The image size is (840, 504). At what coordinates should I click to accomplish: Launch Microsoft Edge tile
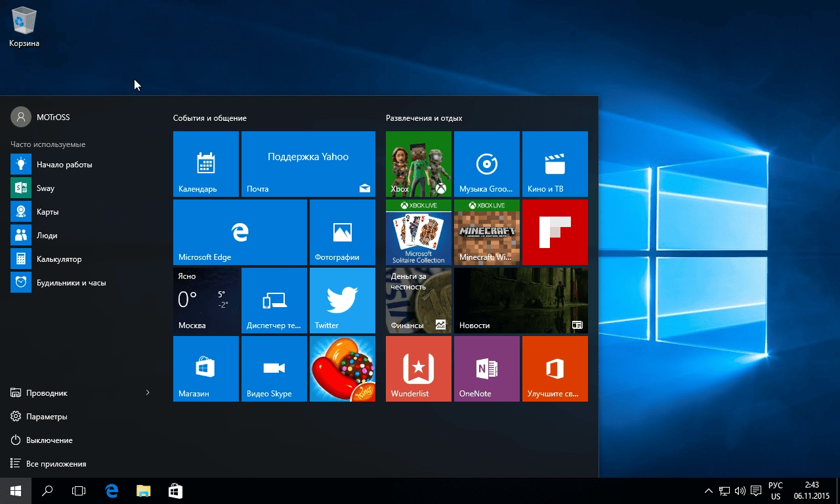tap(240, 232)
